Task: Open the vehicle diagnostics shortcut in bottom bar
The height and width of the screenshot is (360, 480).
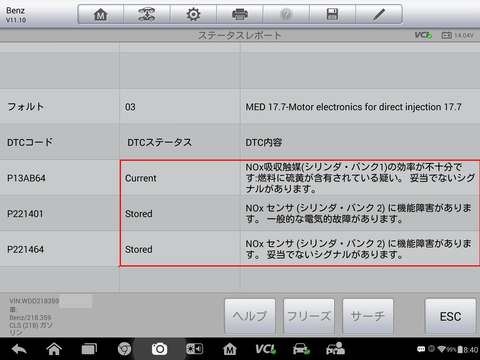Action: pos(301,349)
